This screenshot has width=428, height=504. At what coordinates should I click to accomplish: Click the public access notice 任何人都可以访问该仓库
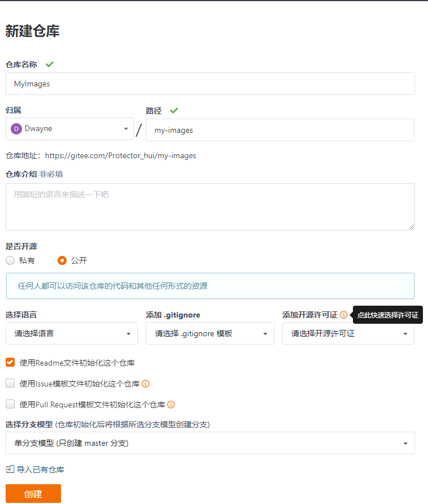pyautogui.click(x=210, y=286)
